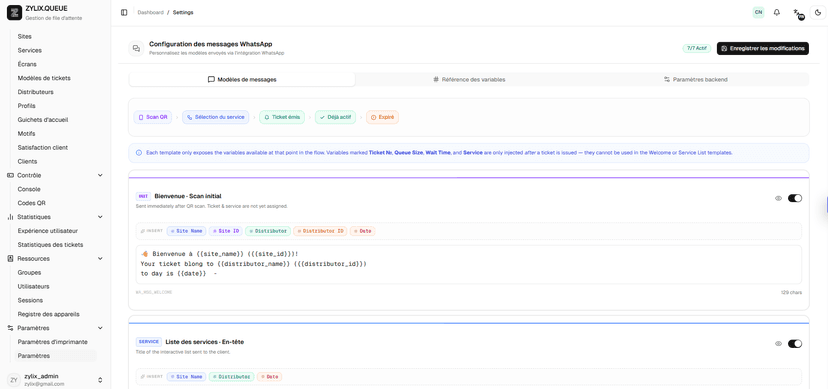Click the CN avatar badge
The height and width of the screenshot is (389, 828).
pos(758,12)
